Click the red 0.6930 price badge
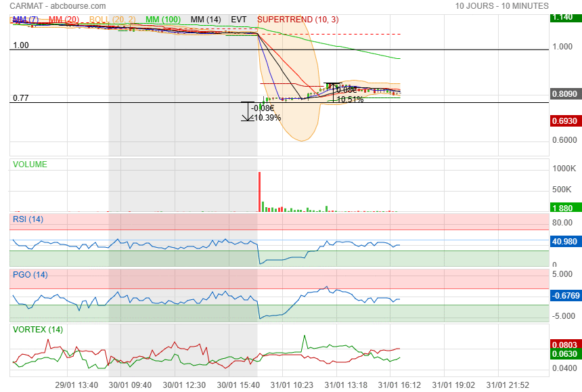The height and width of the screenshot is (392, 582). (566, 121)
